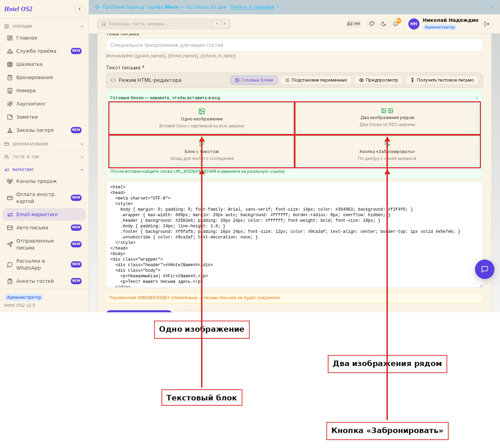Follow the "Узнать о тарифах" link
The height and width of the screenshot is (448, 500).
click(x=252, y=7)
